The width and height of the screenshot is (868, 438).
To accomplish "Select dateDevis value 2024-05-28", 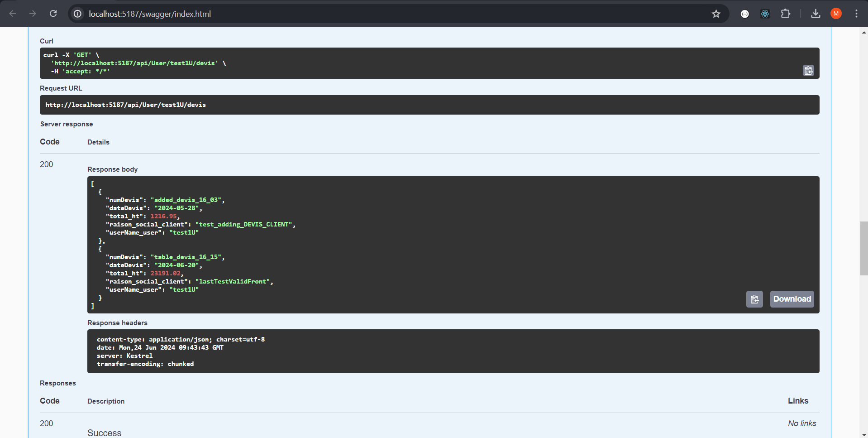I will coord(176,208).
